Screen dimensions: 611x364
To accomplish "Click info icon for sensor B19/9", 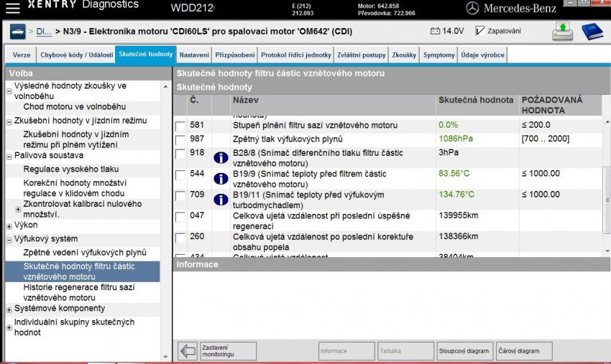I will [x=221, y=179].
